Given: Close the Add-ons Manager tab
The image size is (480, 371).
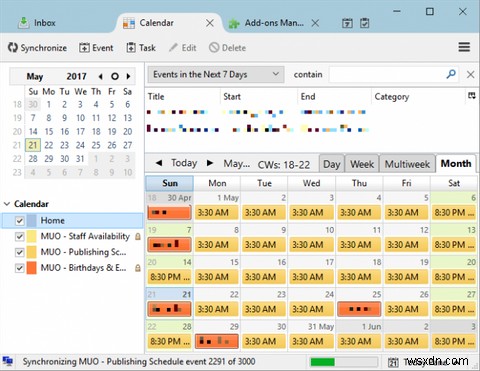Looking at the screenshot, I should 315,23.
